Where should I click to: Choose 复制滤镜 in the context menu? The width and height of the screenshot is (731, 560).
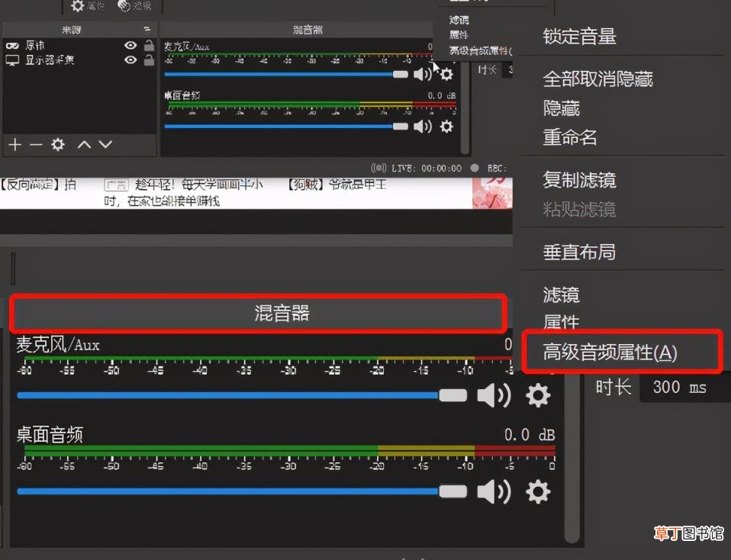pos(579,180)
